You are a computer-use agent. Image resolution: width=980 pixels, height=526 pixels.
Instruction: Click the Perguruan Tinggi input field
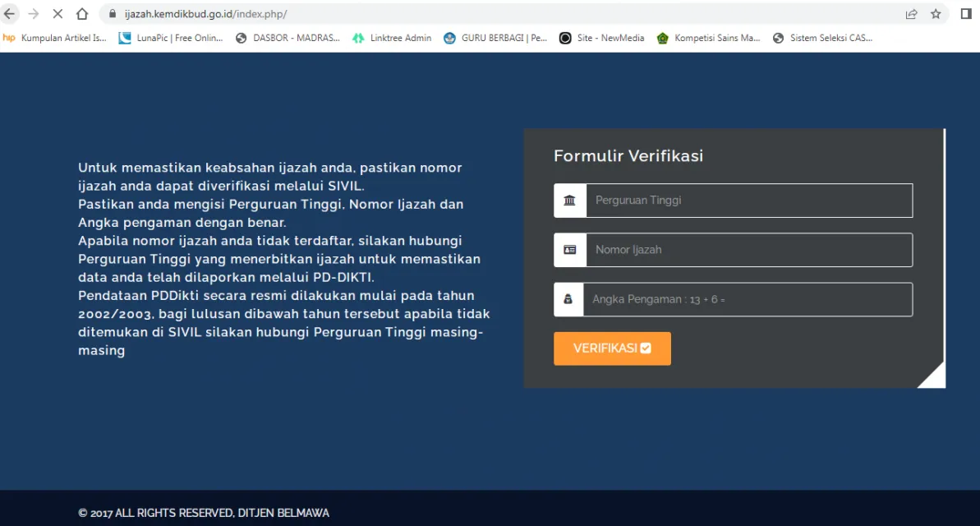(x=749, y=201)
